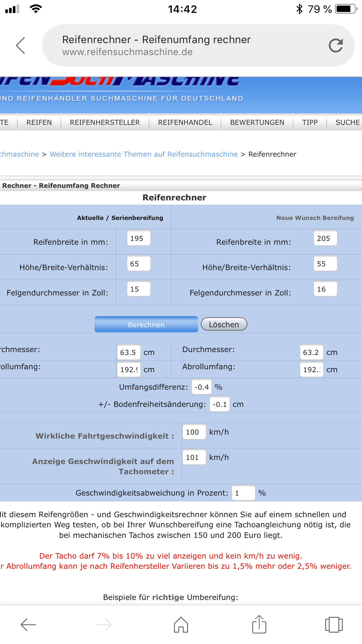Open the tabs overview icon

point(334,624)
